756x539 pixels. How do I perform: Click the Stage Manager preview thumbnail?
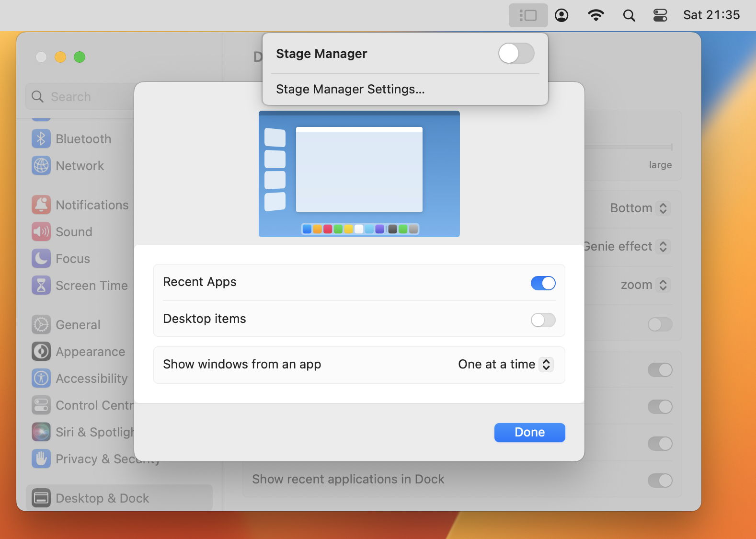point(359,174)
